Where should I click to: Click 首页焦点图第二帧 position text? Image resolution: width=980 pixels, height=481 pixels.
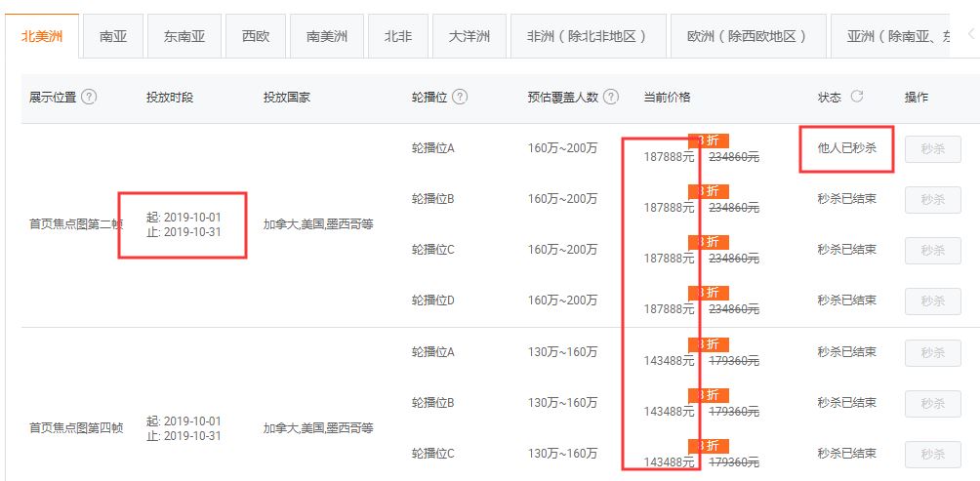click(75, 224)
